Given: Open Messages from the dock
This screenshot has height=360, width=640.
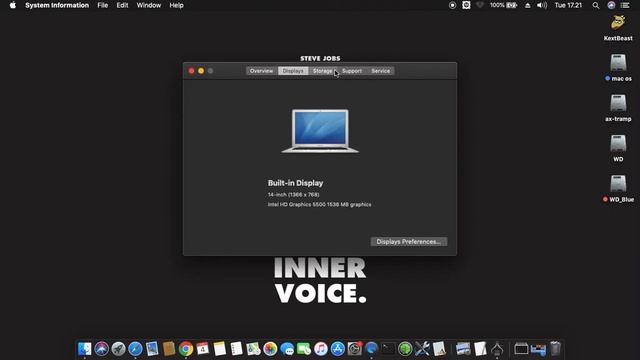Looking at the screenshot, I should tap(287, 349).
